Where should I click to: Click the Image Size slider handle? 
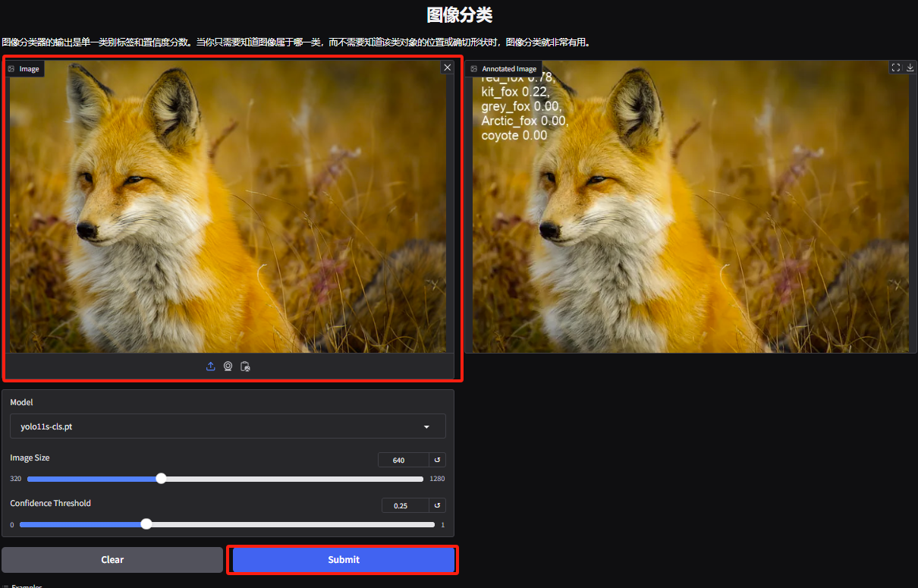point(161,479)
